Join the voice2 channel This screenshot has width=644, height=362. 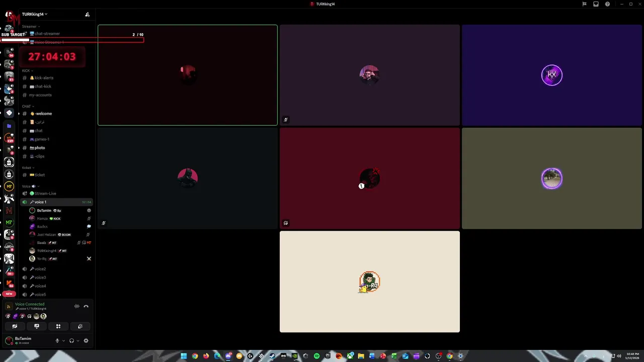tap(56, 269)
